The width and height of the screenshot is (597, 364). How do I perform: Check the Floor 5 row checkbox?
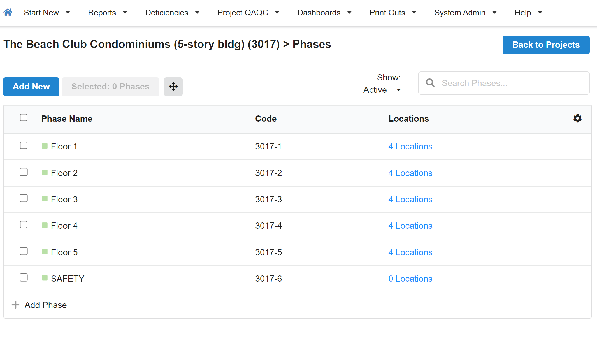24,251
